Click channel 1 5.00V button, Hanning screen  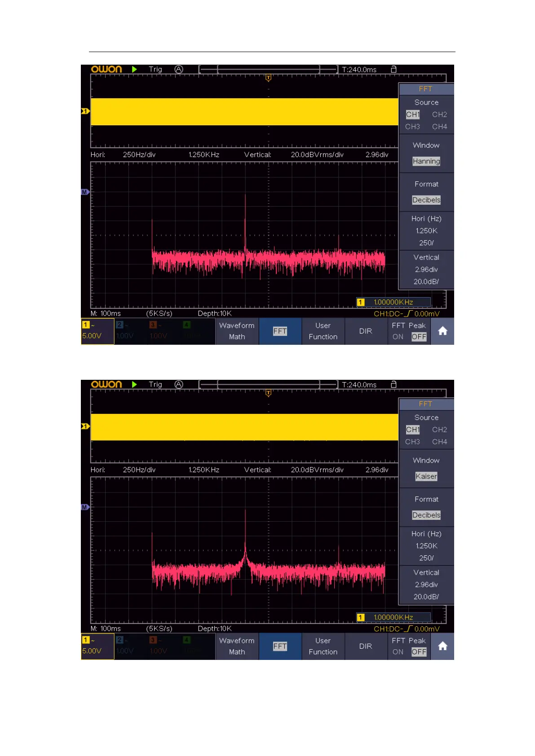97,331
